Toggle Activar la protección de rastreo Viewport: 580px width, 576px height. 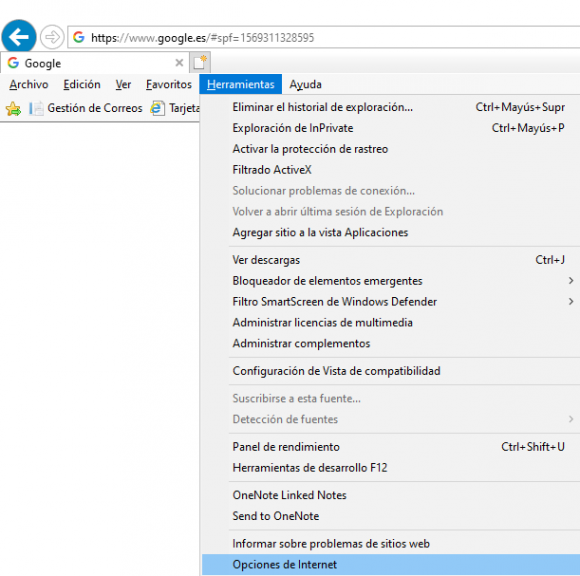(x=391, y=149)
